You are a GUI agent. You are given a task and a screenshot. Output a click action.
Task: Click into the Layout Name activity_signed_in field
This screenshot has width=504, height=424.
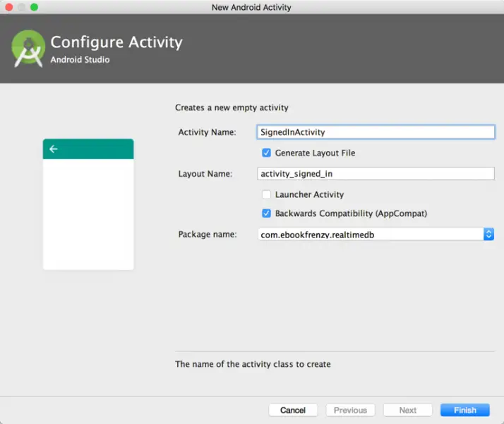(x=376, y=174)
